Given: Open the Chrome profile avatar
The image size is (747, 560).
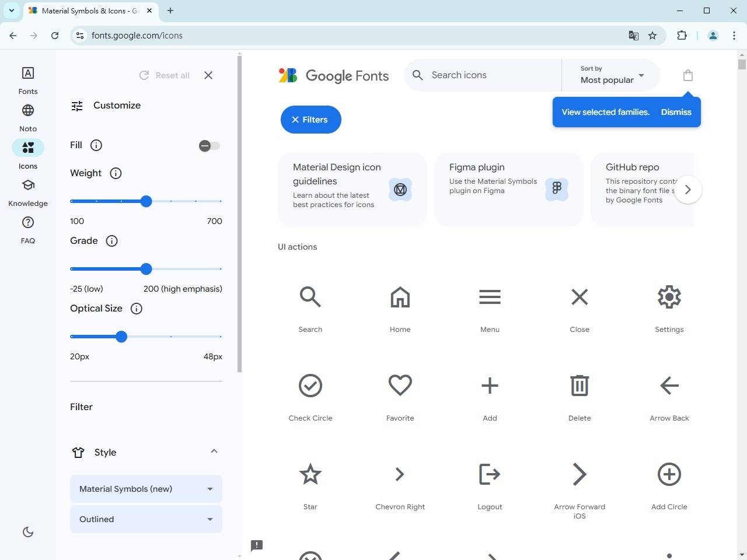Looking at the screenshot, I should coord(713,36).
